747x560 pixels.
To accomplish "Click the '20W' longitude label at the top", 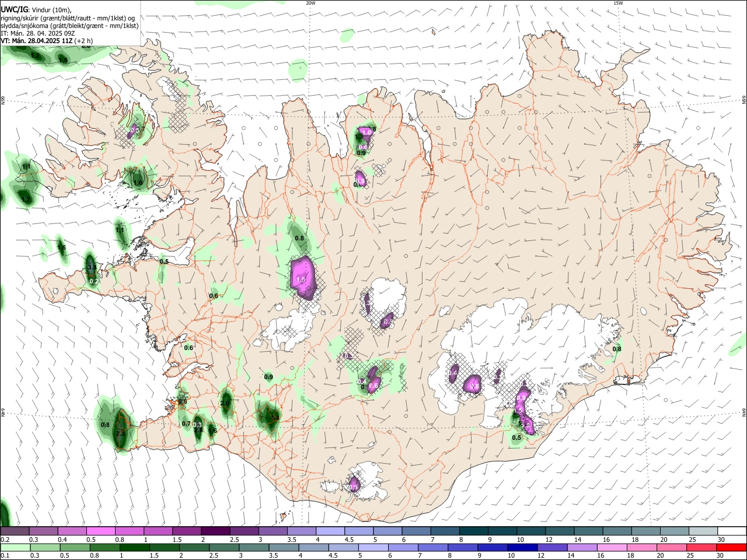I will (311, 2).
